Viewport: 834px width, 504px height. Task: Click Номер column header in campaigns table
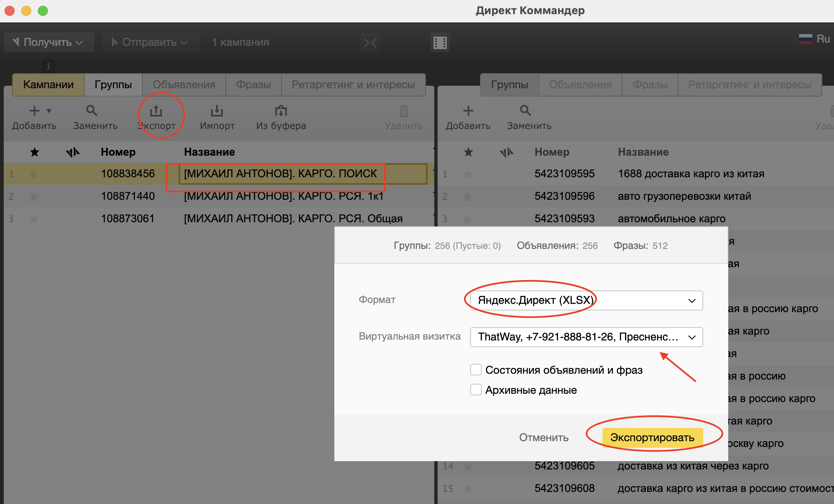[x=118, y=152]
